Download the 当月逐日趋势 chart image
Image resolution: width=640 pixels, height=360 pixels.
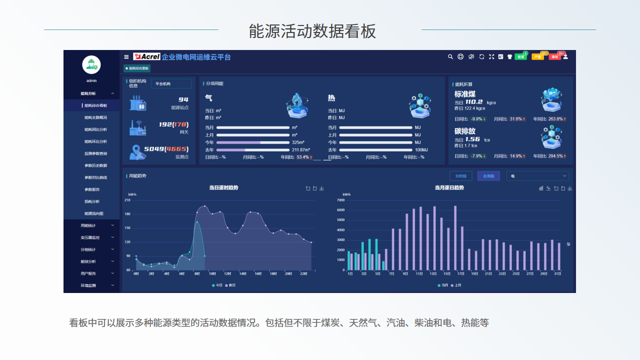click(570, 188)
